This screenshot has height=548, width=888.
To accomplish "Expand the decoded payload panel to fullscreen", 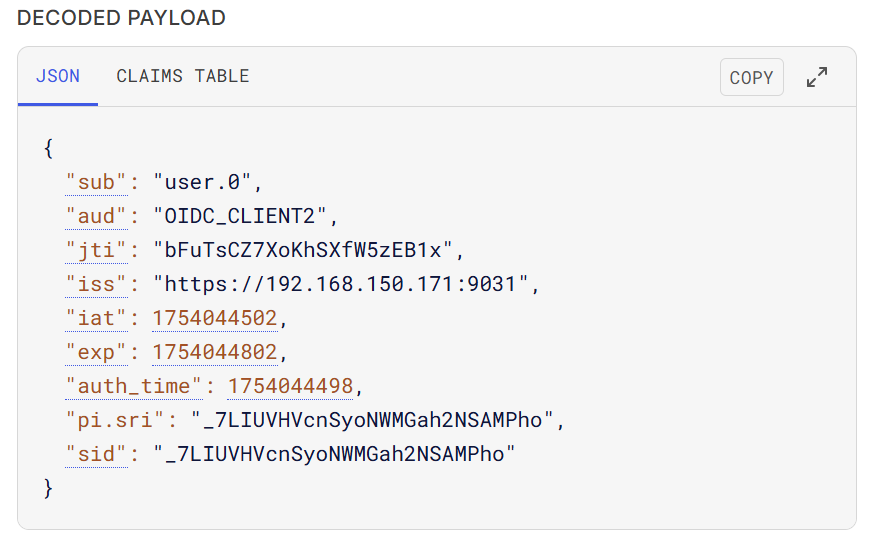I will [817, 77].
